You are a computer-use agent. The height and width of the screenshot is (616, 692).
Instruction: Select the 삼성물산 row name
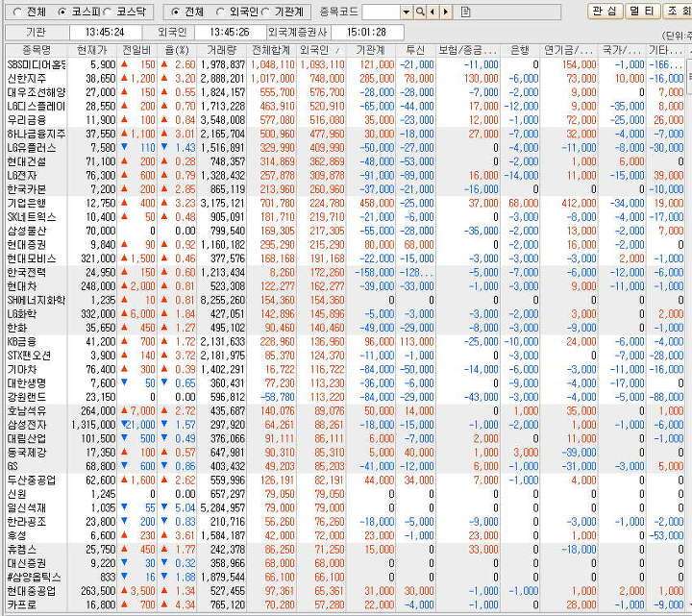point(27,232)
